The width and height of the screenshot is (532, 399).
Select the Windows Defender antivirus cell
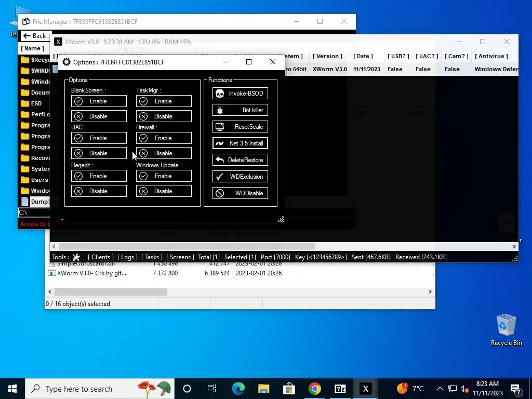pos(496,69)
